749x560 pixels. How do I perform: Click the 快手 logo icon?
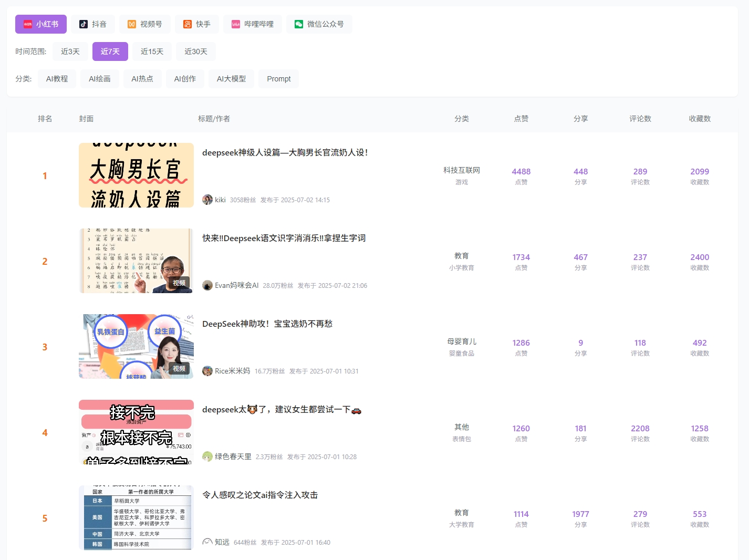(188, 24)
